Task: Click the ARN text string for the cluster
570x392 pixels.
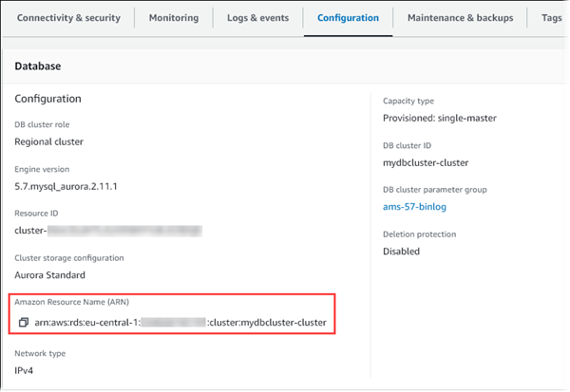Action: tap(180, 324)
